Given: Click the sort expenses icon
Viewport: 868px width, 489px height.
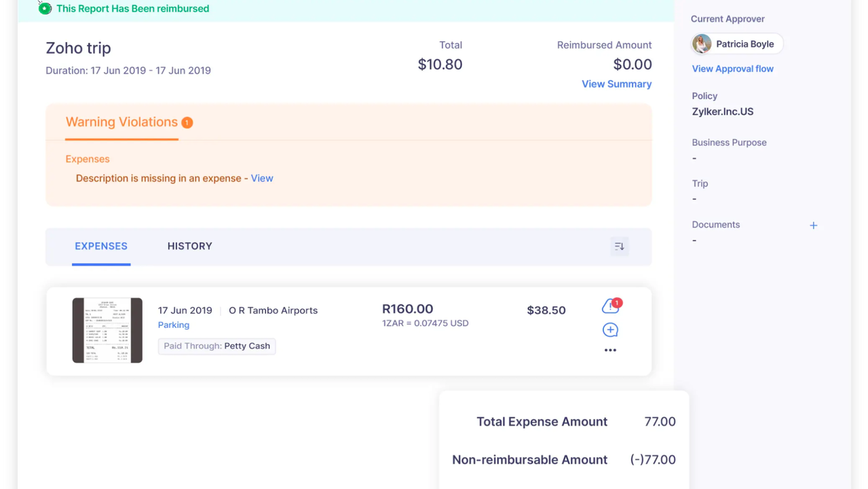Looking at the screenshot, I should (x=618, y=246).
